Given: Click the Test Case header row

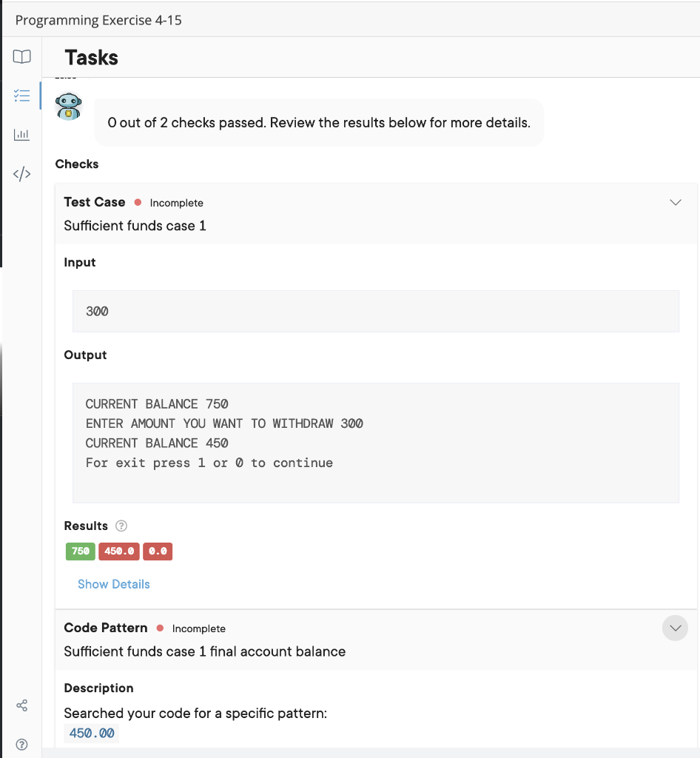Looking at the screenshot, I should 376,213.
